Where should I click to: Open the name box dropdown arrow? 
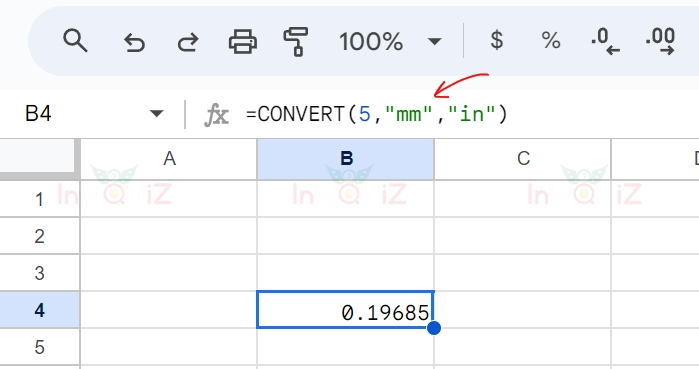click(156, 114)
